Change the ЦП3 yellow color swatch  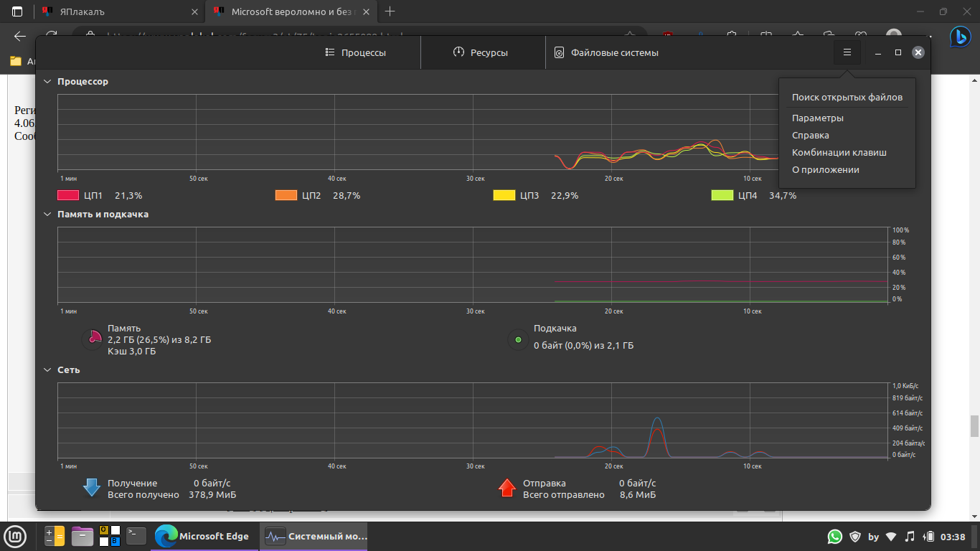504,195
